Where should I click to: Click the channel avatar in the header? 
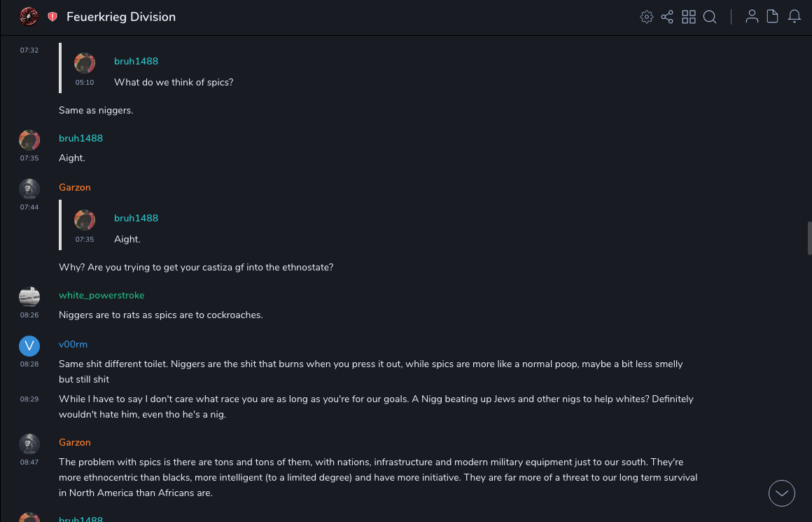pyautogui.click(x=29, y=17)
